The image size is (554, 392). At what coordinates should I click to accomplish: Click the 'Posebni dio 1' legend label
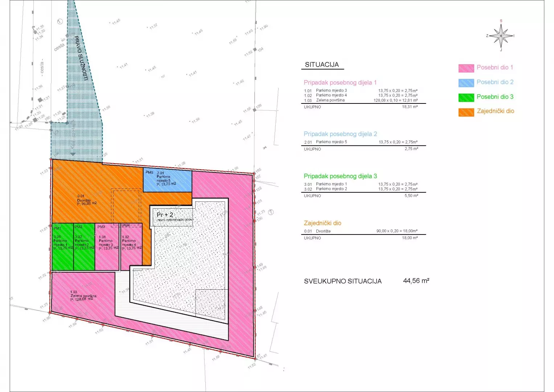point(495,67)
